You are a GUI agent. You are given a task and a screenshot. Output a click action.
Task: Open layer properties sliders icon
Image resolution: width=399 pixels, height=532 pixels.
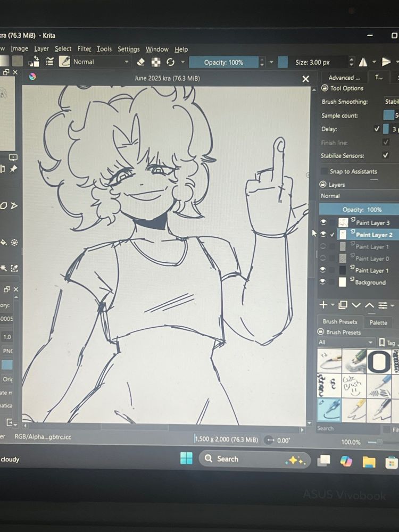coord(383,305)
